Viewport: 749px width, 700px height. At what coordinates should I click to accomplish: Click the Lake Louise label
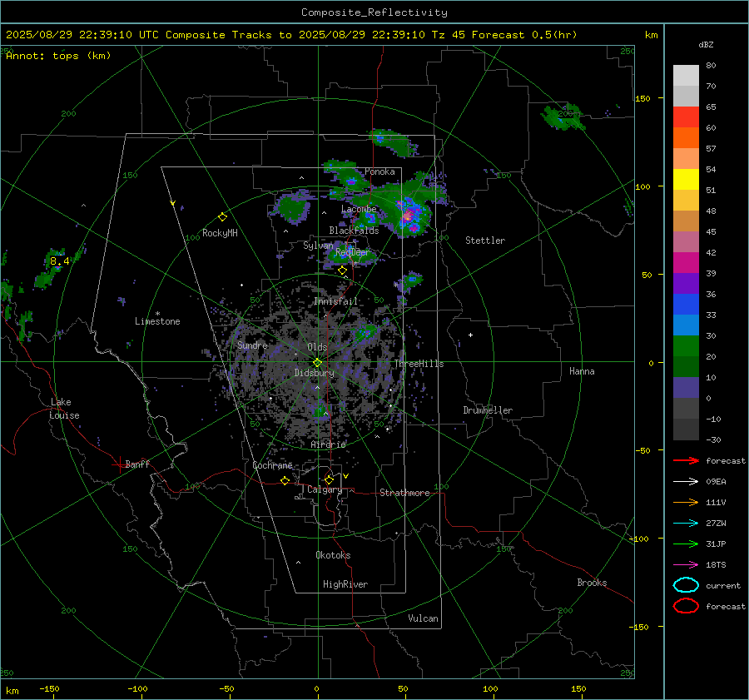point(64,409)
